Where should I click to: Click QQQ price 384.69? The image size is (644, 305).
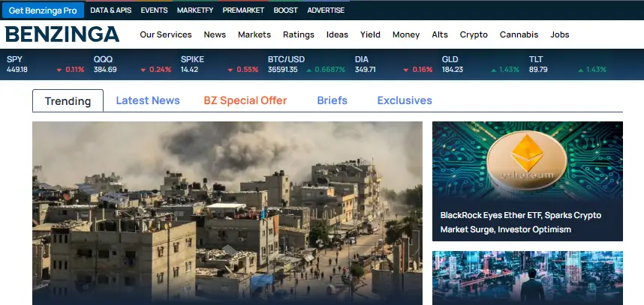(x=105, y=70)
